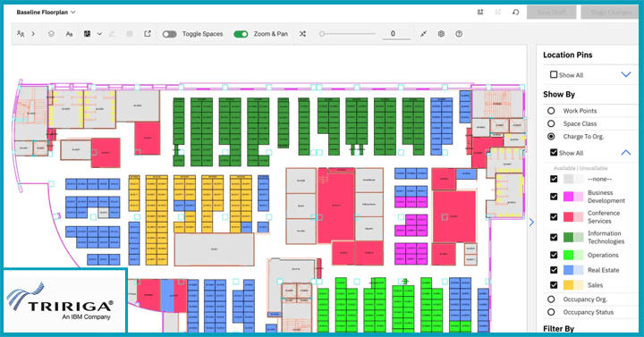Click the collapse-arrows icon beside the number field
Viewport: 644px width, 337px height.
(423, 34)
